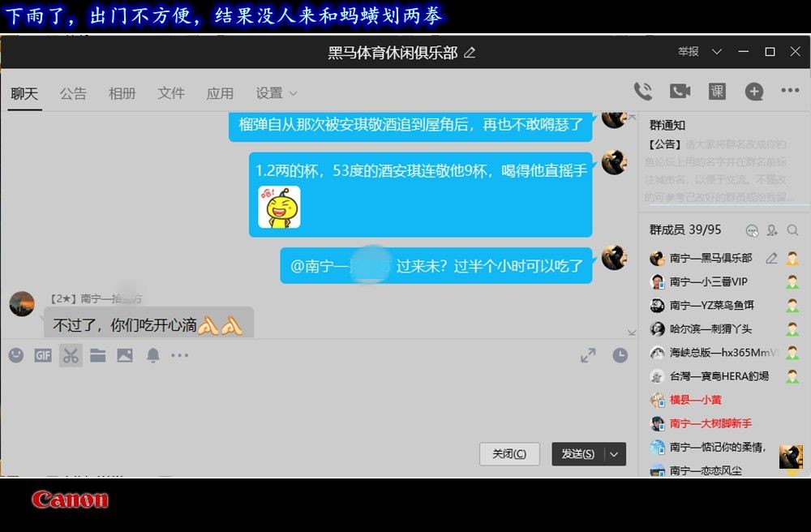This screenshot has width=811, height=532.
Task: Click the 发送(S) button
Action: click(578, 454)
